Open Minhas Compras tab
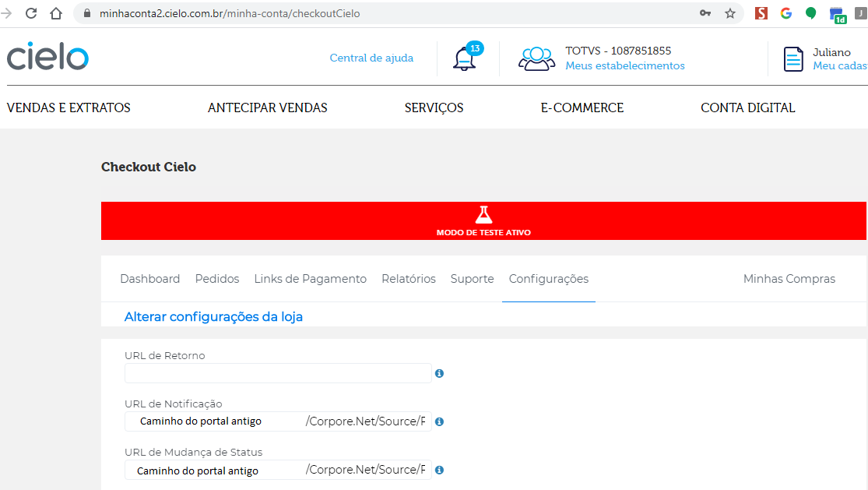 tap(789, 278)
